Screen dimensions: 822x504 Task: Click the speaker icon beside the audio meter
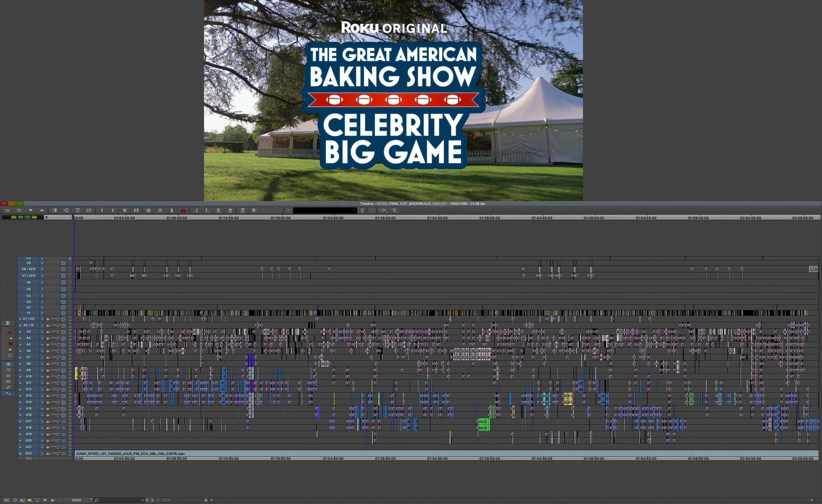pos(289,210)
